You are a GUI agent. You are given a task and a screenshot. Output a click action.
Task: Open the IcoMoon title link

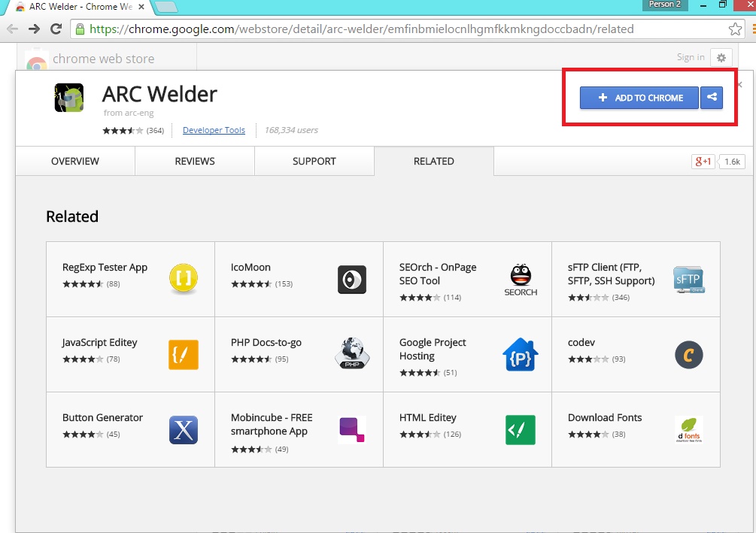pos(250,268)
